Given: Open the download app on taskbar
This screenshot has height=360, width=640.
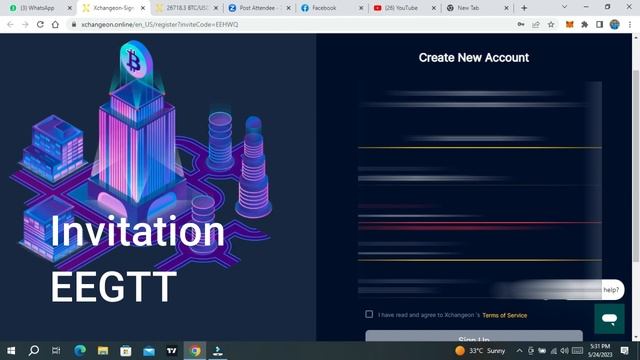Looking at the screenshot, I should tap(218, 351).
